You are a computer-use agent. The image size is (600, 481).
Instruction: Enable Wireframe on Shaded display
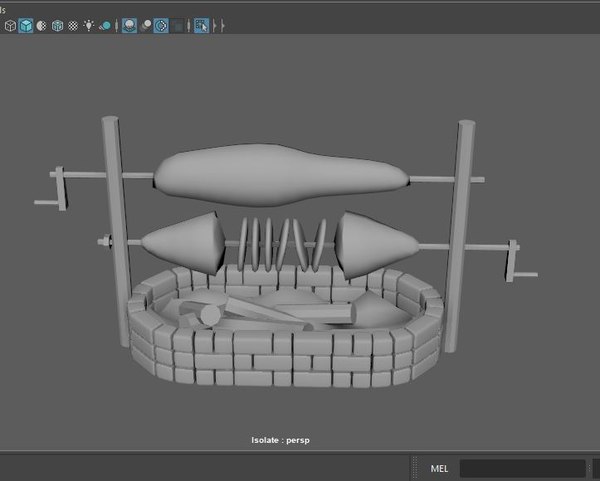coord(57,25)
